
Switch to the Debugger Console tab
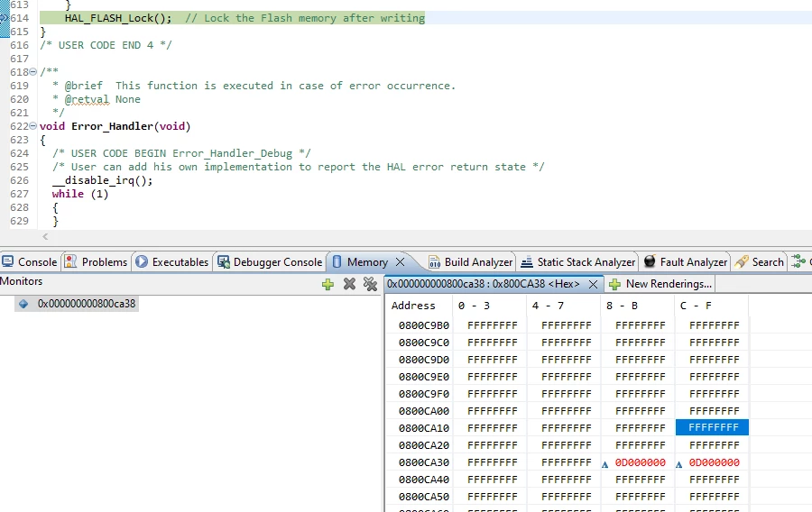click(x=270, y=262)
